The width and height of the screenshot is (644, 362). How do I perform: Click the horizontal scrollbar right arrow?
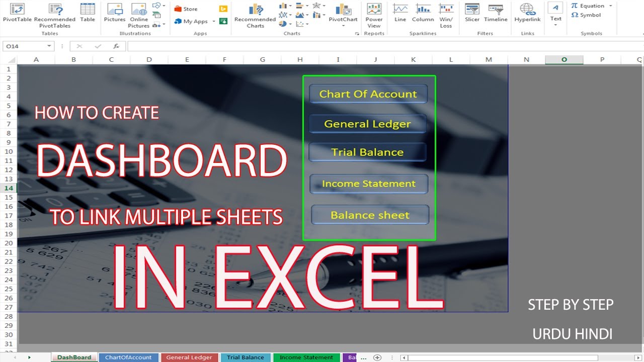point(637,357)
